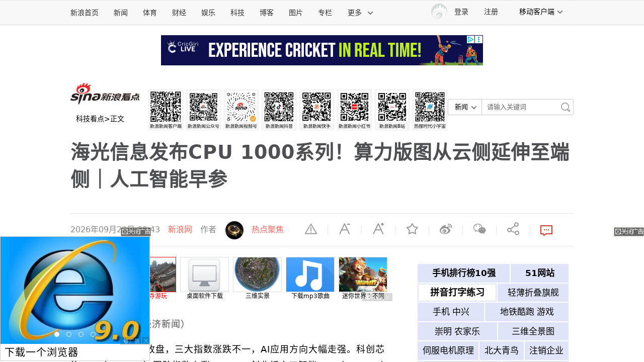Click the search magnifier icon

coord(566,107)
